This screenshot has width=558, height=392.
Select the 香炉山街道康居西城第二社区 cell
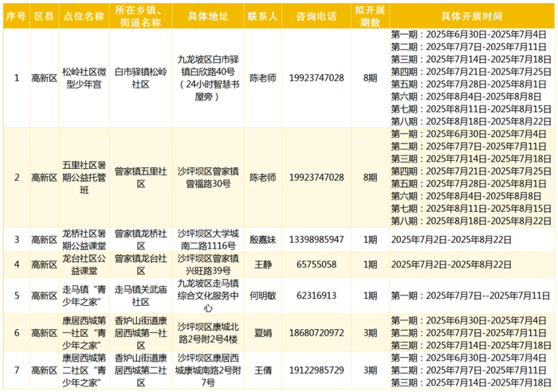tap(141, 370)
